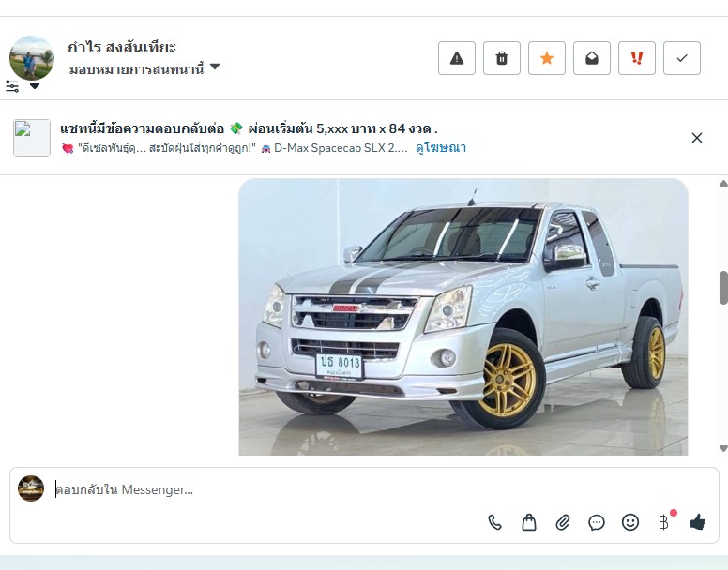Open the silver Isuzu pickup image
This screenshot has height=570, width=728.
pyautogui.click(x=463, y=317)
